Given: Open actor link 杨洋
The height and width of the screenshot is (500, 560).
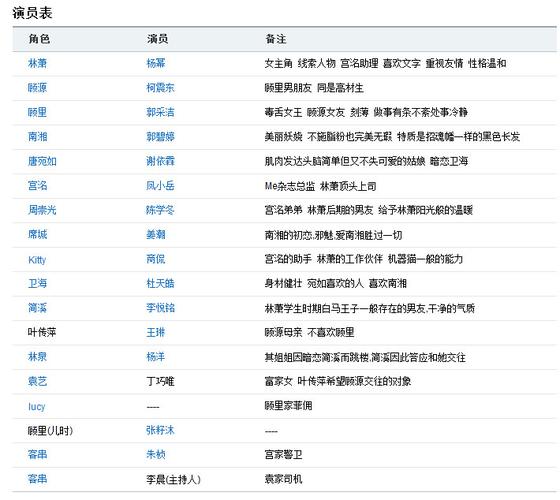Looking at the screenshot, I should pyautogui.click(x=156, y=357).
